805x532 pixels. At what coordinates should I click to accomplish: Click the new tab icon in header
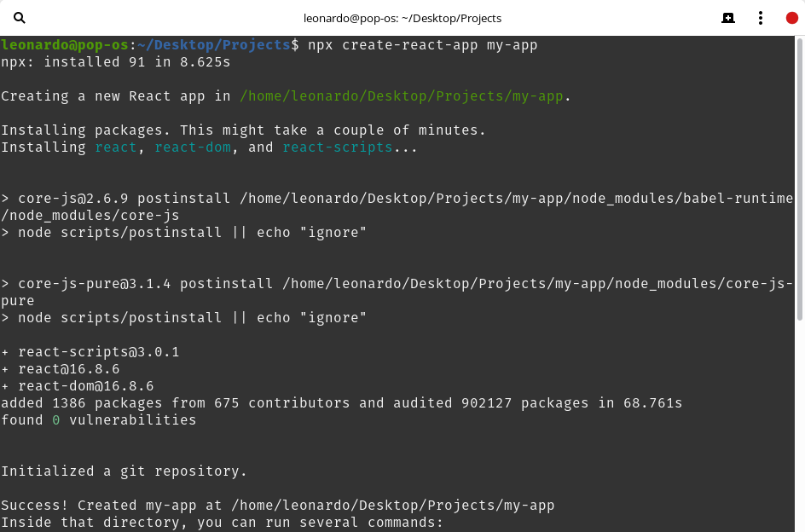pyautogui.click(x=727, y=18)
